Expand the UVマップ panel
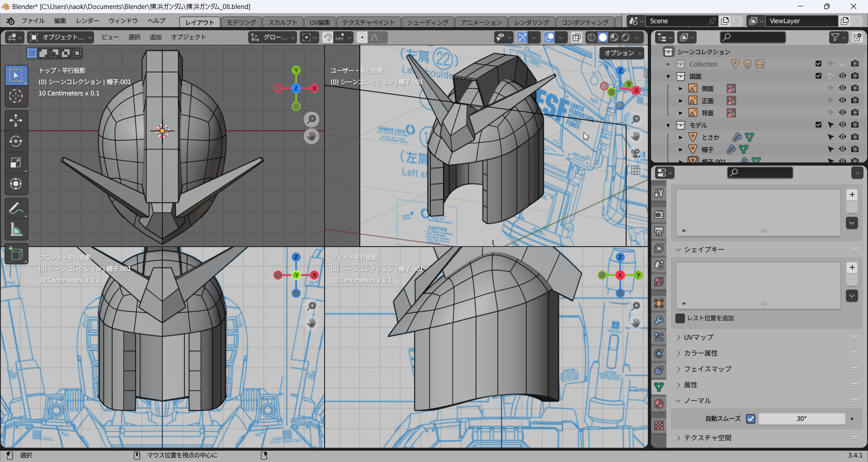Image resolution: width=868 pixels, height=462 pixels. click(698, 337)
